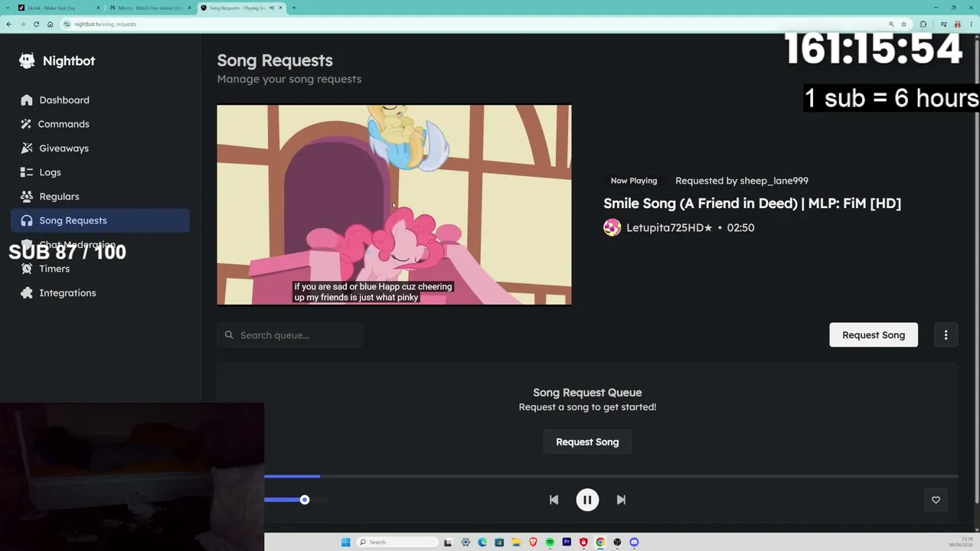Open Task View from the taskbar
The image size is (980, 551).
click(448, 543)
